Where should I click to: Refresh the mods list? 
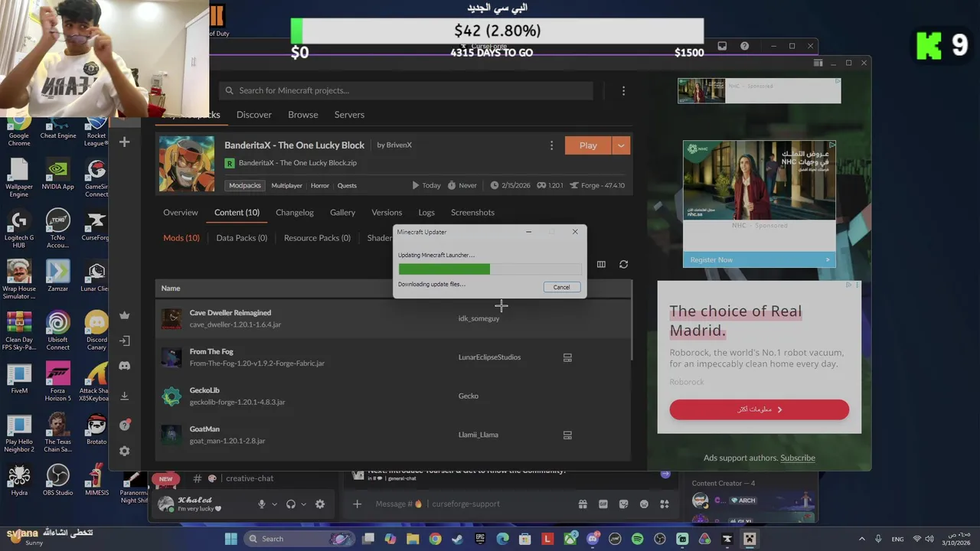coord(623,264)
